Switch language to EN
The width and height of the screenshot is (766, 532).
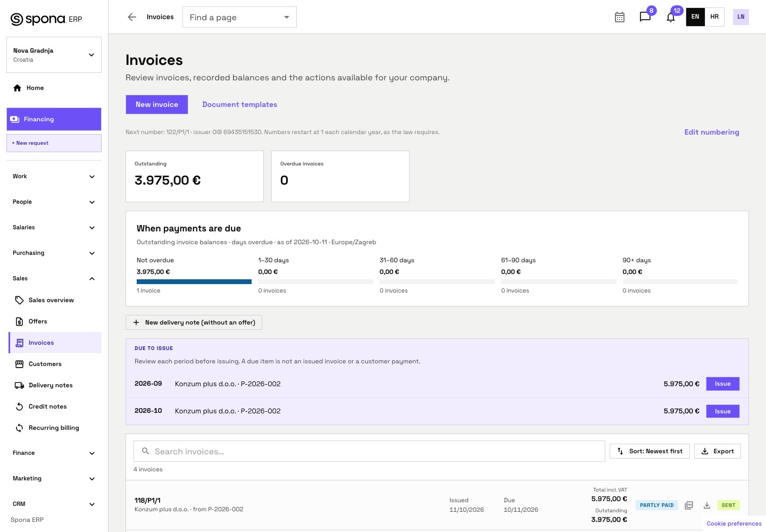[695, 17]
